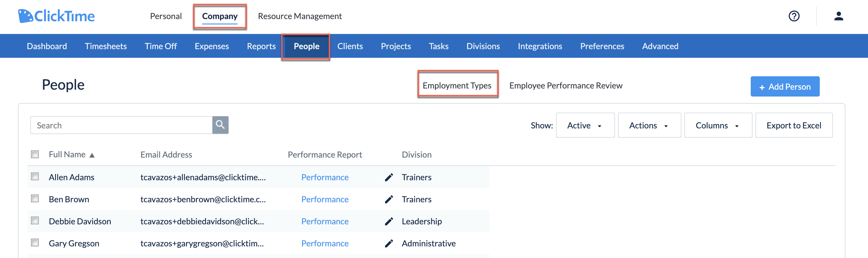Open the Employment Types link
This screenshot has height=258, width=868.
coord(457,85)
